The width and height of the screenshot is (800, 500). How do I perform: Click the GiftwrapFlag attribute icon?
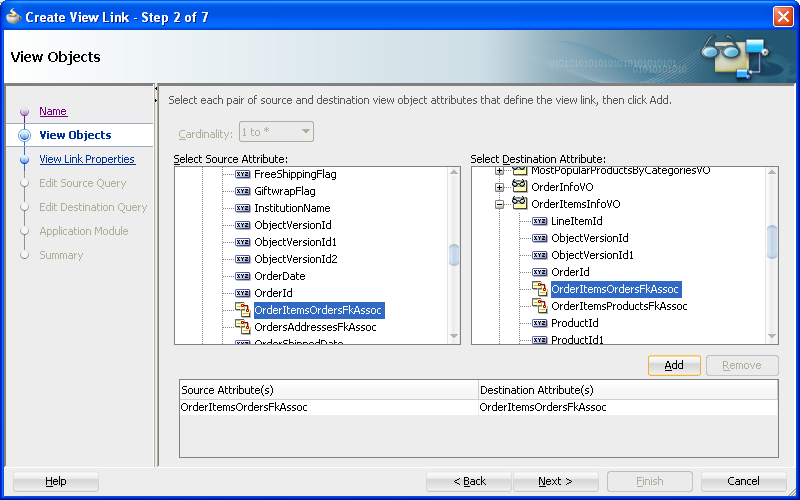coord(242,191)
